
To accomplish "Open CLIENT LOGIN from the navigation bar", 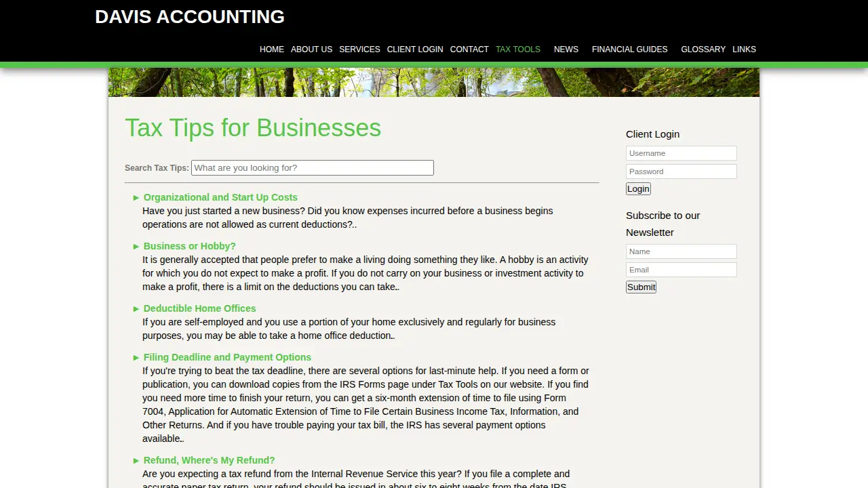I will (415, 49).
